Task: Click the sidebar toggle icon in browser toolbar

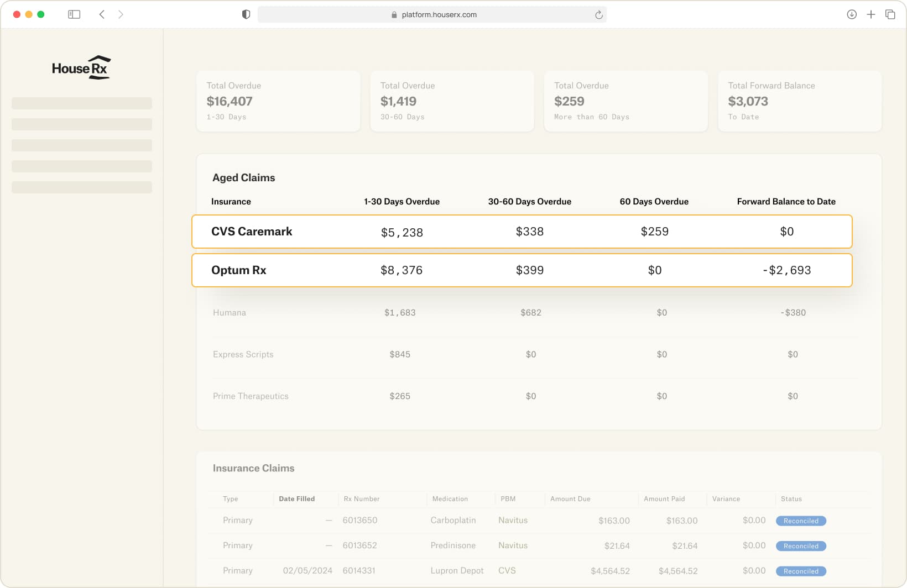Action: [x=74, y=14]
